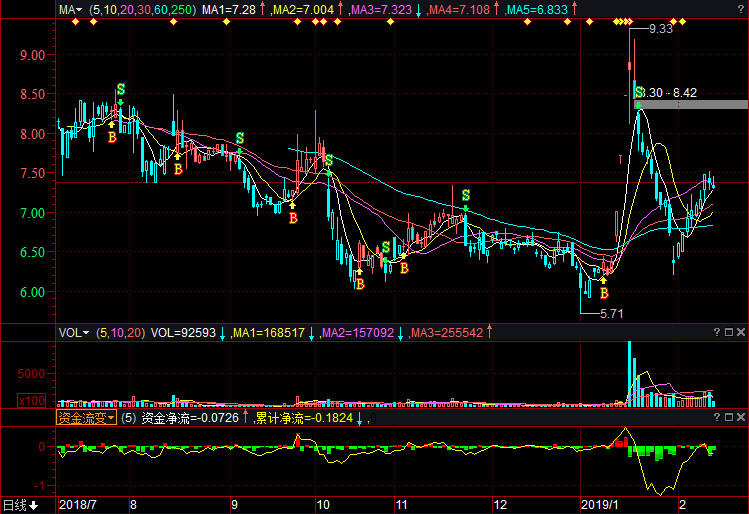The height and width of the screenshot is (514, 749).
Task: Click the 5.71 low price label
Action: (610, 313)
